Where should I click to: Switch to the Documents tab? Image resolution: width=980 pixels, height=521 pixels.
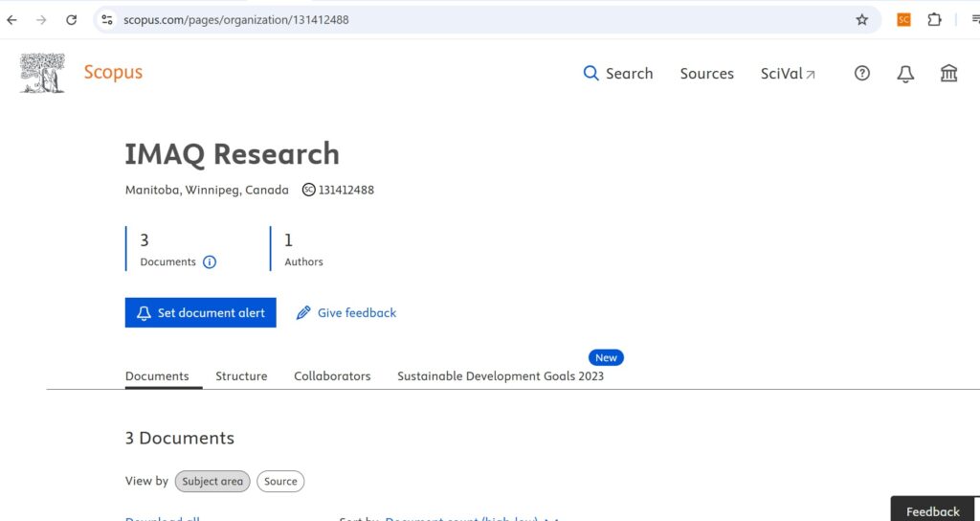click(157, 375)
